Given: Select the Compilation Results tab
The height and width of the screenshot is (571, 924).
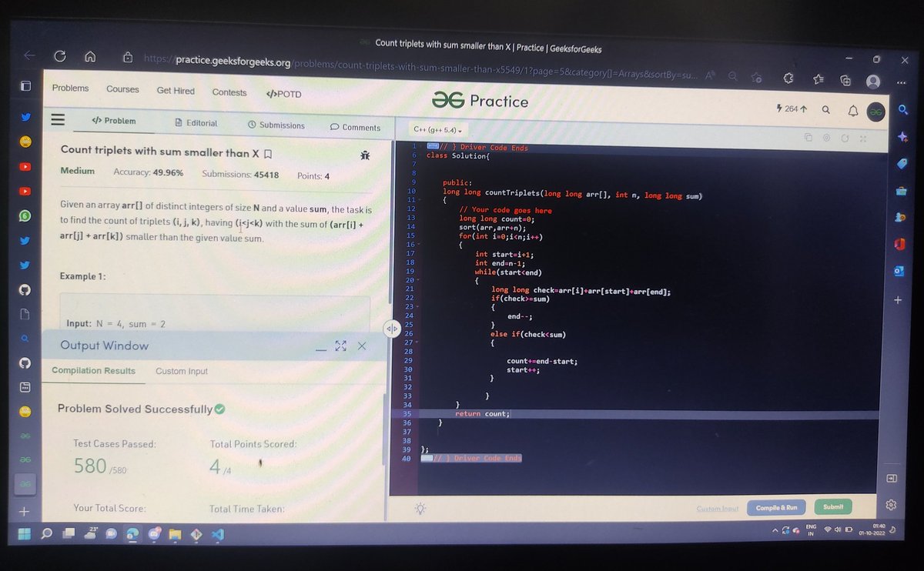Looking at the screenshot, I should [93, 370].
